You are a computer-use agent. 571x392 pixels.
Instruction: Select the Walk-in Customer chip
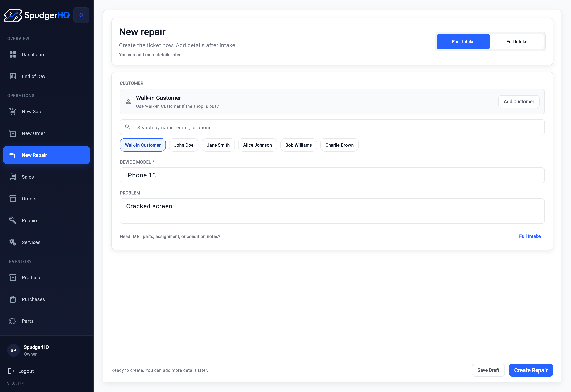click(143, 145)
